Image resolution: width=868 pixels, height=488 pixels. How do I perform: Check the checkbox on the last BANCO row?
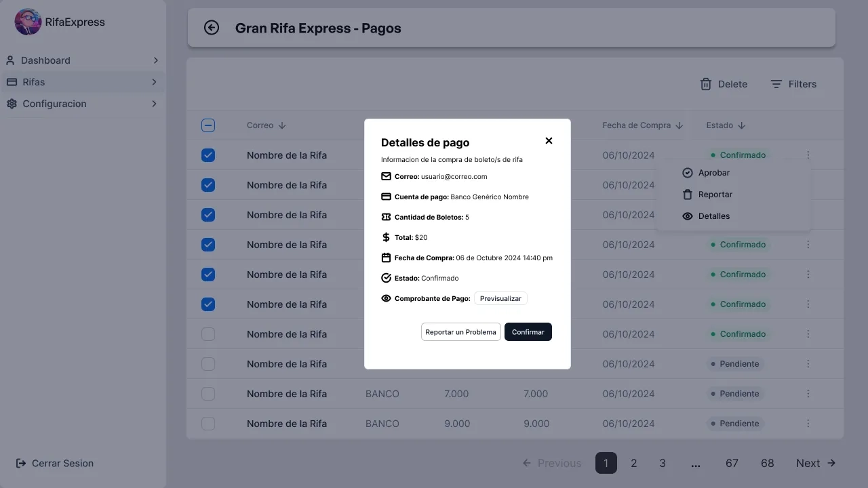click(x=208, y=424)
